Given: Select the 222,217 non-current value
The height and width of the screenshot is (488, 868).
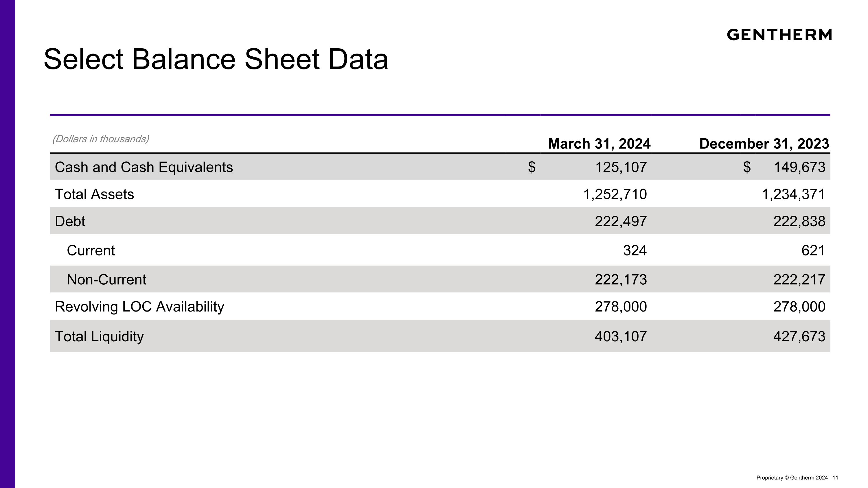Looking at the screenshot, I should 800,279.
